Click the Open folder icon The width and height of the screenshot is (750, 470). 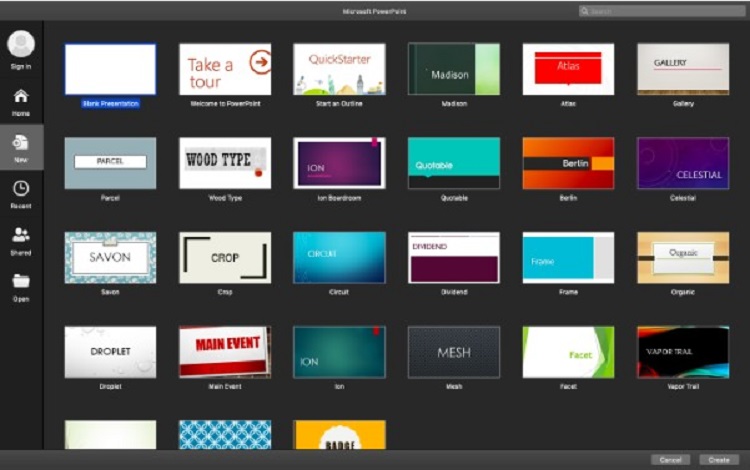tap(21, 281)
